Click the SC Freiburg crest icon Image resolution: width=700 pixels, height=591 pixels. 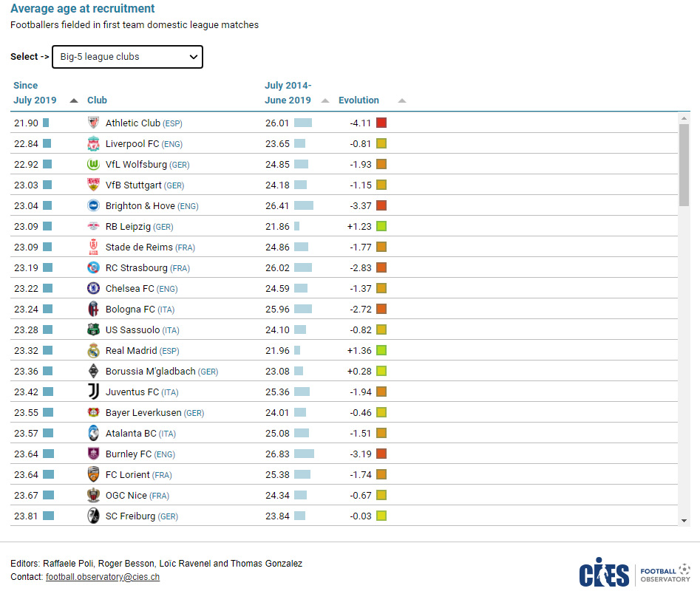(x=93, y=516)
